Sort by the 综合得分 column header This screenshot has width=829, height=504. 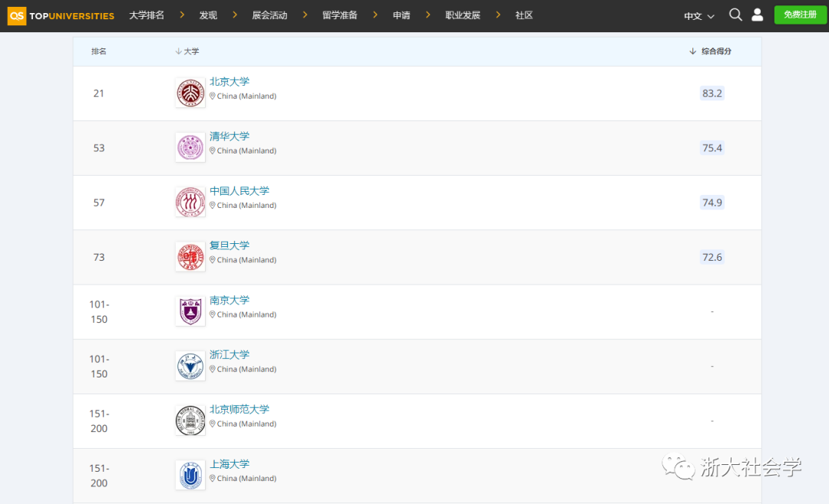[x=711, y=51]
